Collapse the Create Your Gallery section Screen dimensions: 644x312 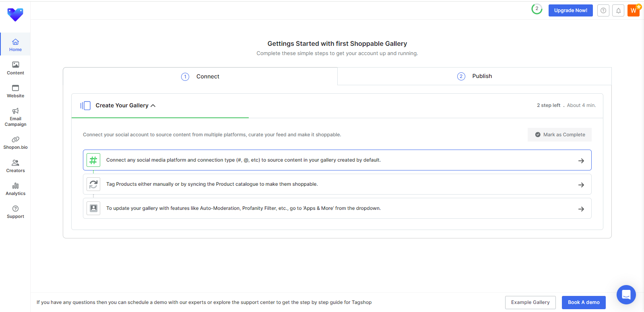pyautogui.click(x=153, y=106)
